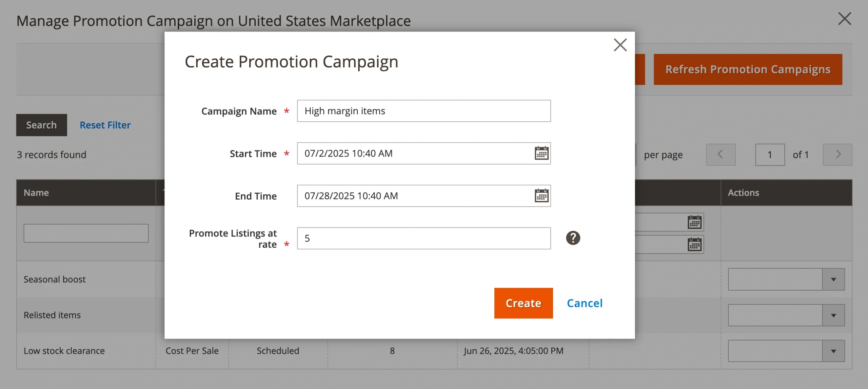Go to the previous page arrow
Viewport: 868px width, 389px height.
pyautogui.click(x=721, y=155)
